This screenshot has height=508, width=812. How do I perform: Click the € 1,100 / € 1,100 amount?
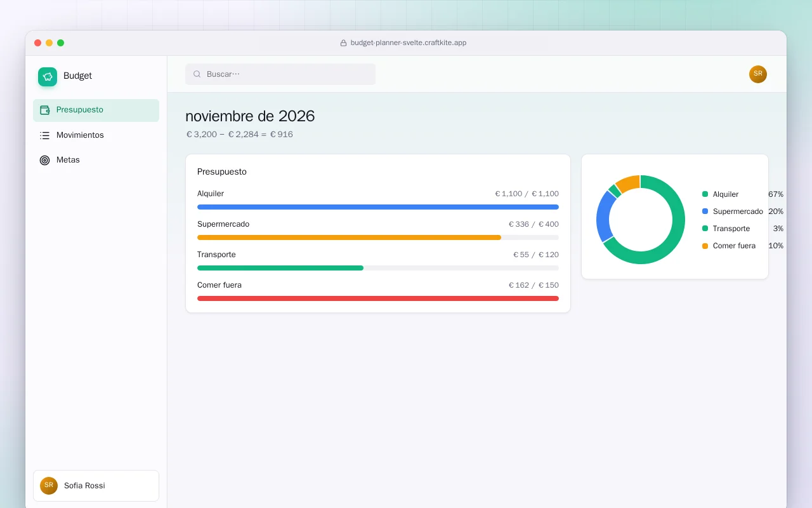[527, 194]
